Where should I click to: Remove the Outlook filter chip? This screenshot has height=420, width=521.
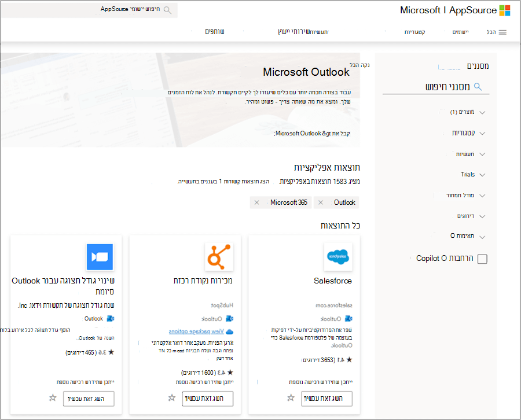pyautogui.click(x=320, y=202)
